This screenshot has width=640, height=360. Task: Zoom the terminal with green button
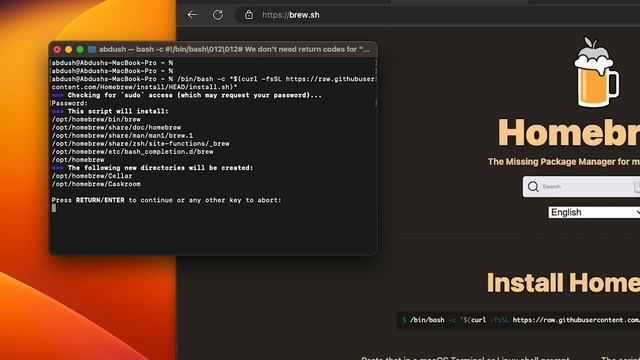[80, 49]
